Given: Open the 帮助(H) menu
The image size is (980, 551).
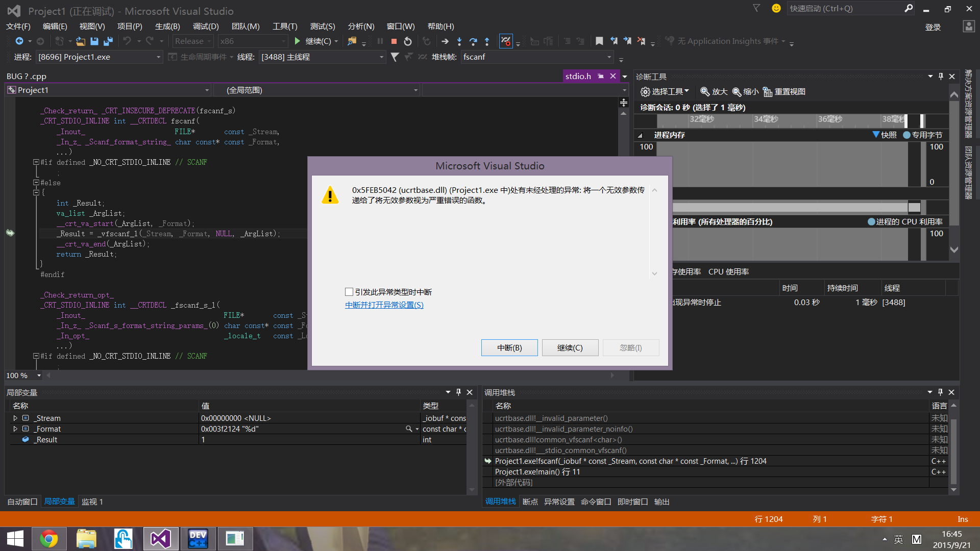Looking at the screenshot, I should point(441,27).
